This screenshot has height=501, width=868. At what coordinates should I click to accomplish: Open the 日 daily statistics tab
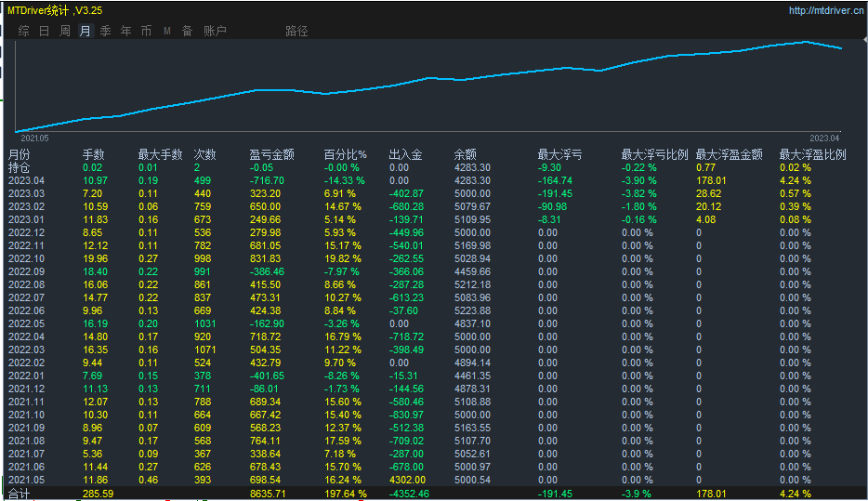[45, 31]
